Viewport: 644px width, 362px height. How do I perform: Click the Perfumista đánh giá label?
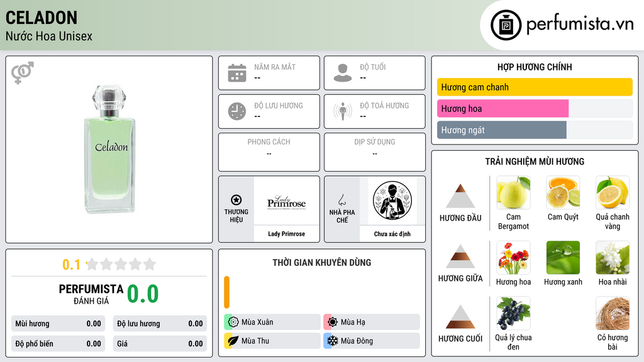click(91, 294)
